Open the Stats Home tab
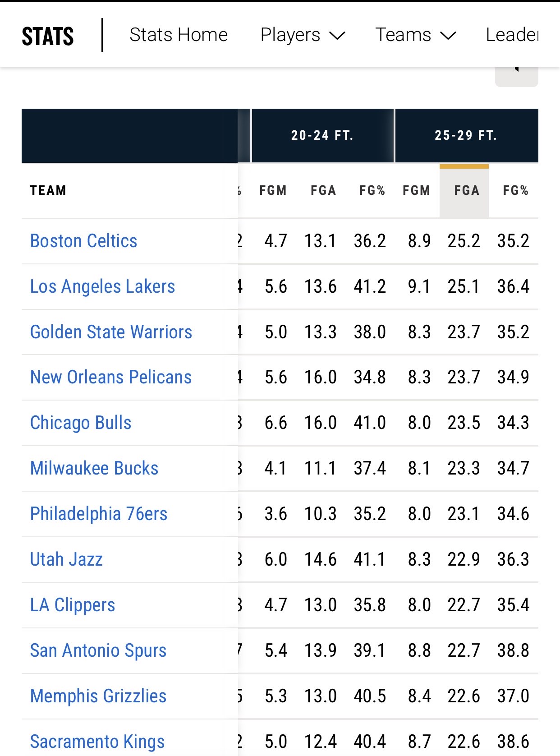560x756 pixels. (x=179, y=35)
